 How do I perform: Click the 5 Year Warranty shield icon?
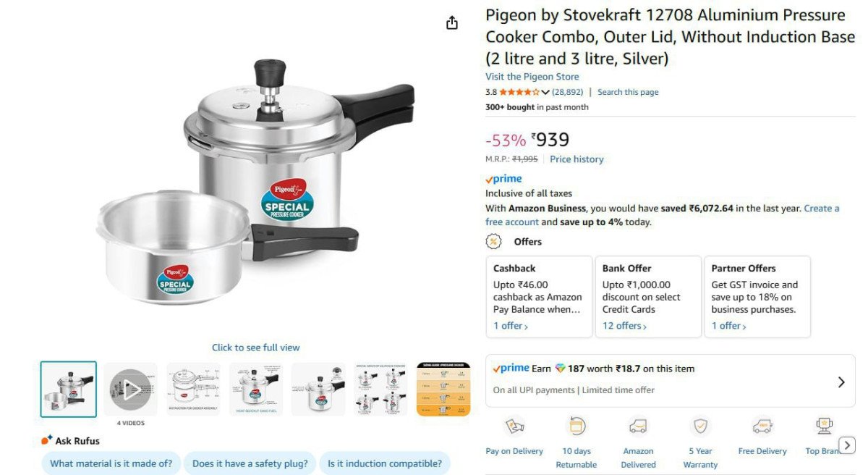click(x=699, y=427)
